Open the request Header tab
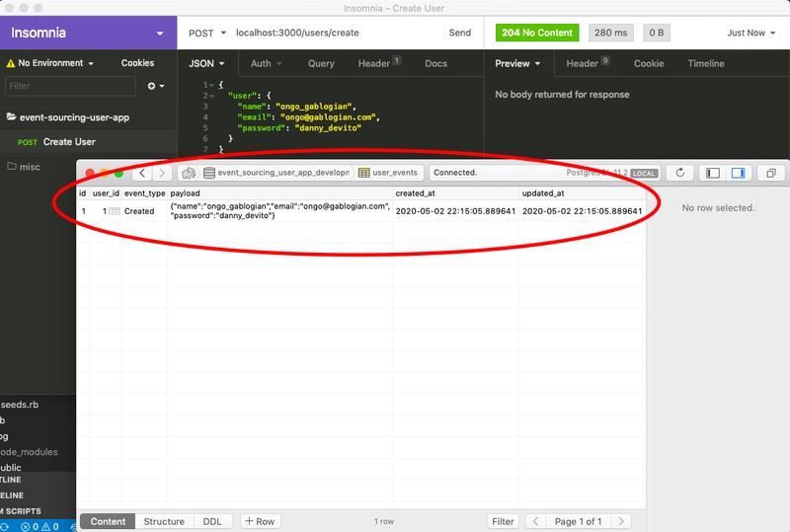Screen dimensions: 790x532 pyautogui.click(x=379, y=63)
